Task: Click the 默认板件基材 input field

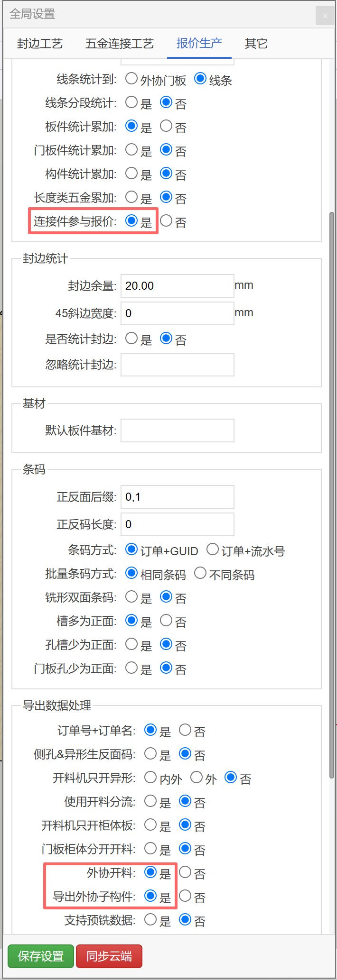Action: tap(177, 430)
